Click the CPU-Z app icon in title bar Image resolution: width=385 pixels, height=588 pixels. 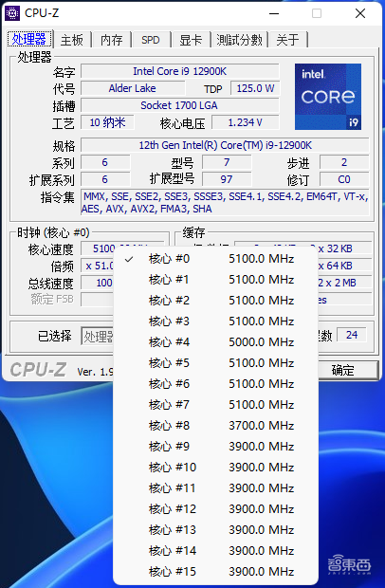pos(11,13)
